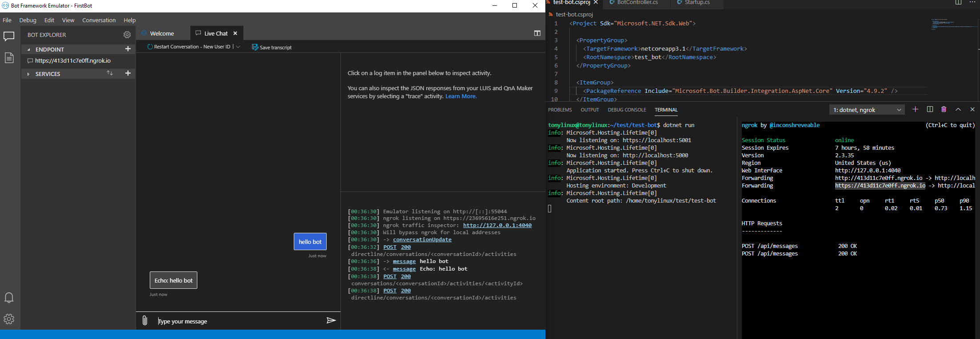Screen dimensions: 980x339
Task: Open notifications bell icon in Emulator
Action: click(9, 298)
